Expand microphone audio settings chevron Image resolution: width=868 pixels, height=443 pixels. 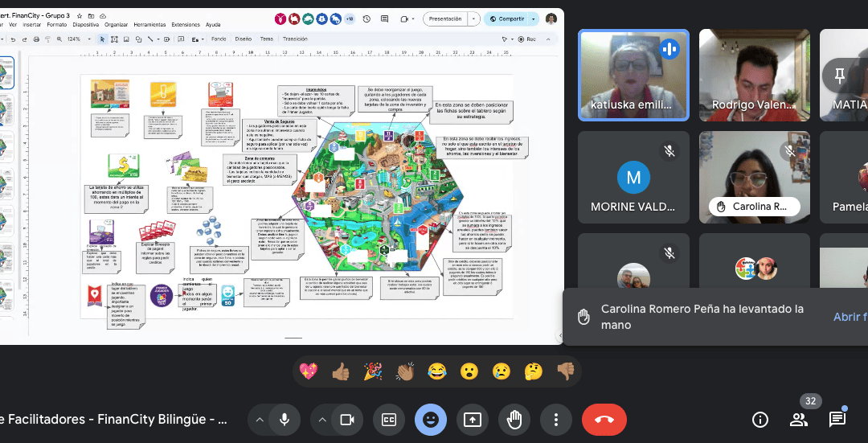[x=259, y=420]
